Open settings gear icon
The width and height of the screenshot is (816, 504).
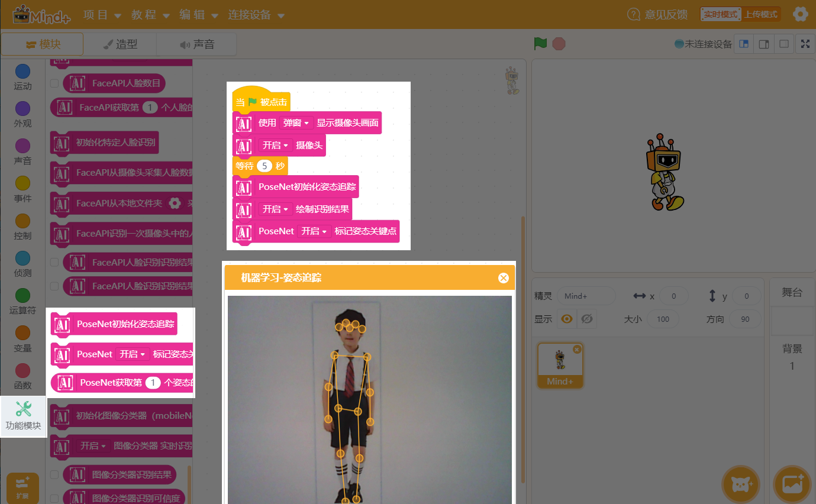[800, 14]
